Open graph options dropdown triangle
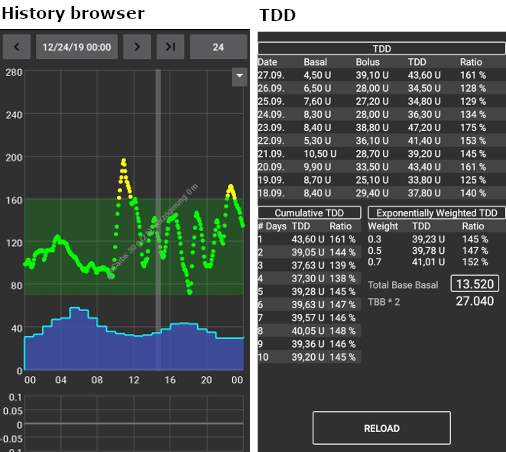Image resolution: width=506 pixels, height=452 pixels. coord(239,76)
